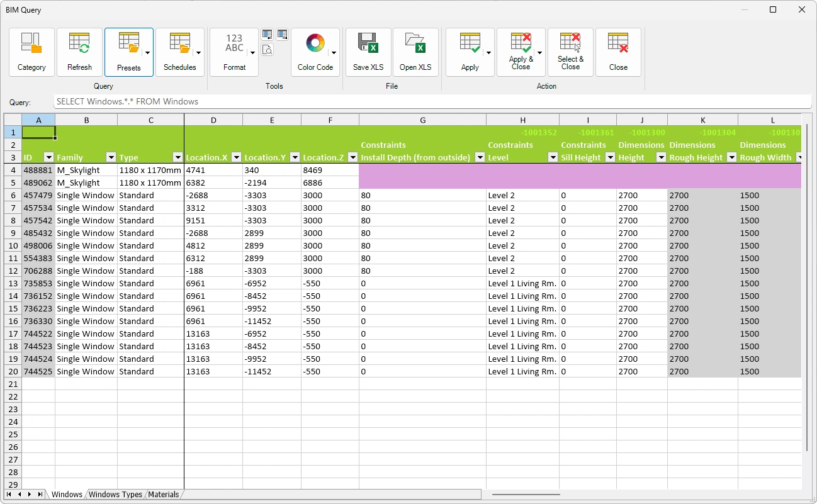
Task: Select M_Skylight cell in row 5
Action: (86, 182)
